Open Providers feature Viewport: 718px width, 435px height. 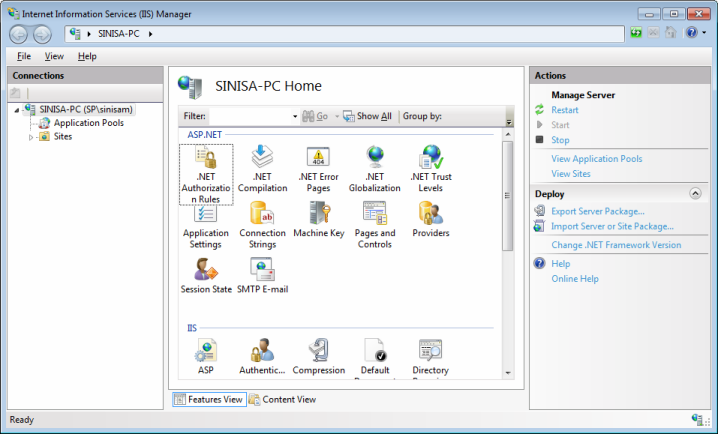[x=430, y=220]
